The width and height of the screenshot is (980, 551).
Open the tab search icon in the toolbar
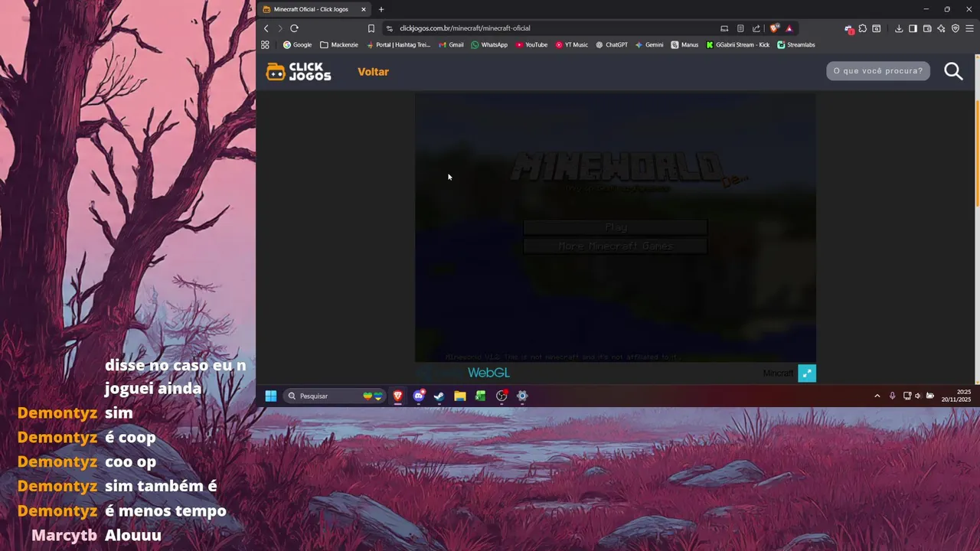877,28
